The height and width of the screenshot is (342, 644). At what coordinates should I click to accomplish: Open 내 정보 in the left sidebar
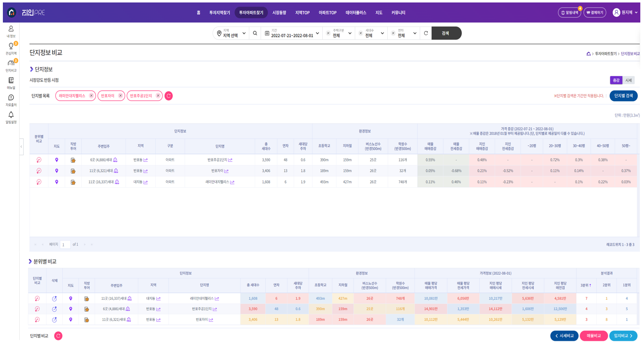point(11,31)
